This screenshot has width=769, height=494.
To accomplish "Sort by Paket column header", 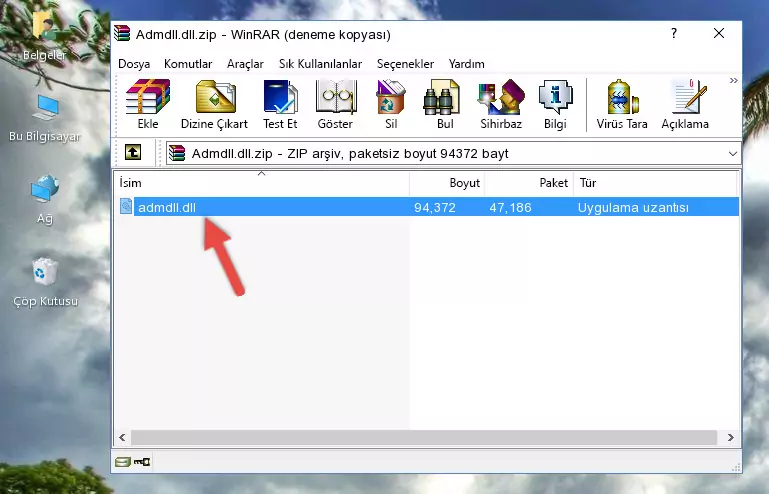I will tap(529, 182).
